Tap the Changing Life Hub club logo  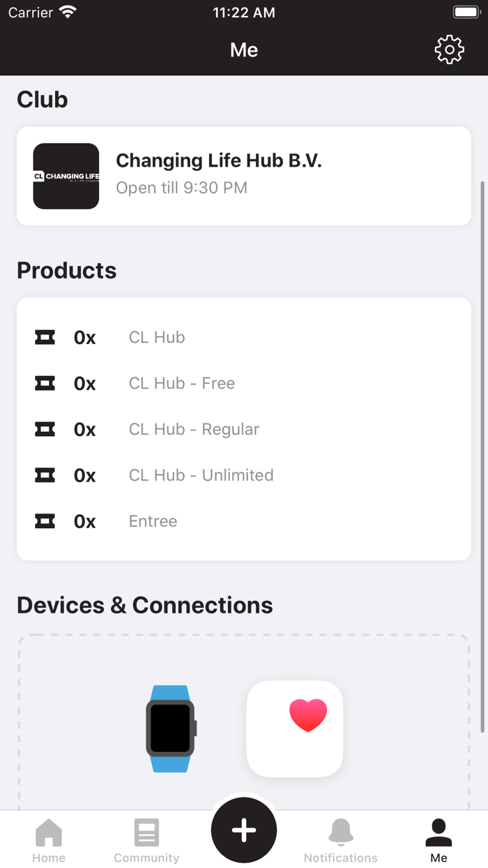[x=66, y=176]
